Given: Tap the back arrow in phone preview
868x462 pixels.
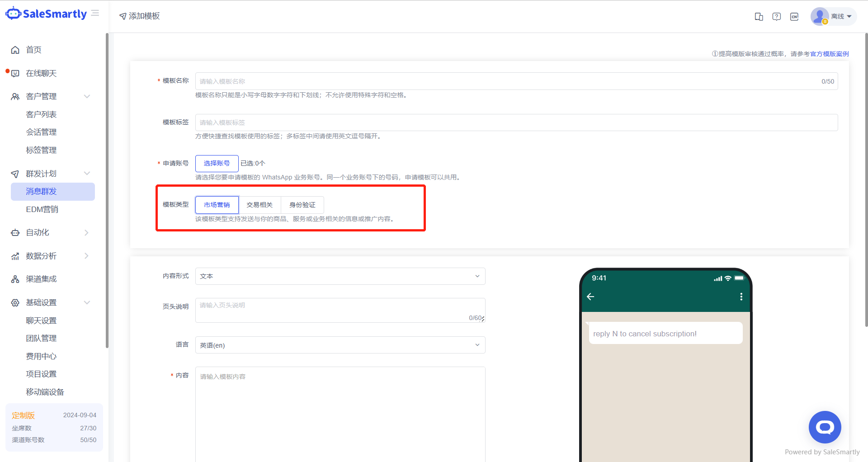Looking at the screenshot, I should 590,297.
